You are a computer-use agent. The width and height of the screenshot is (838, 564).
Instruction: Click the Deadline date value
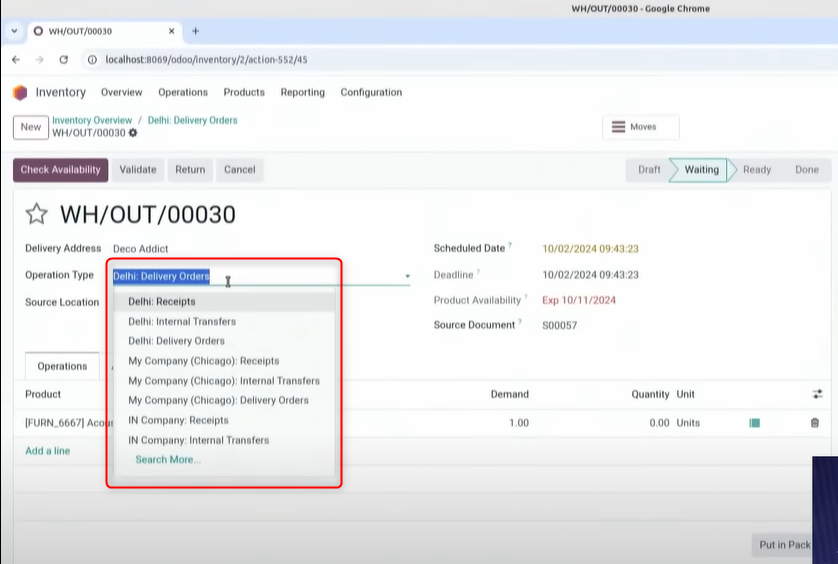590,275
